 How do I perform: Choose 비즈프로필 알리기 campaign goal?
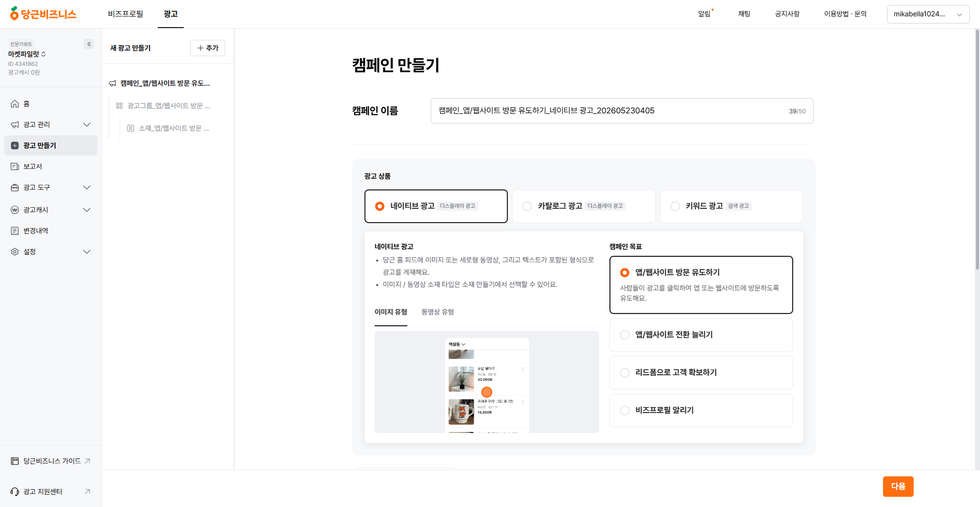pos(701,411)
